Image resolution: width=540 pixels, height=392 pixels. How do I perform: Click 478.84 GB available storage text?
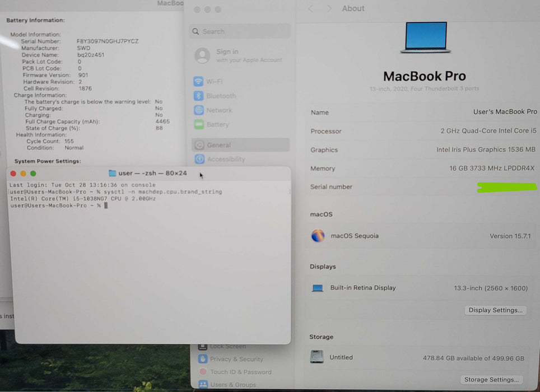473,358
